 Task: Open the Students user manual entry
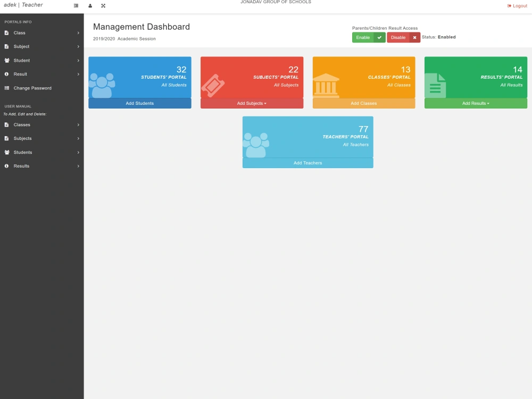41,152
